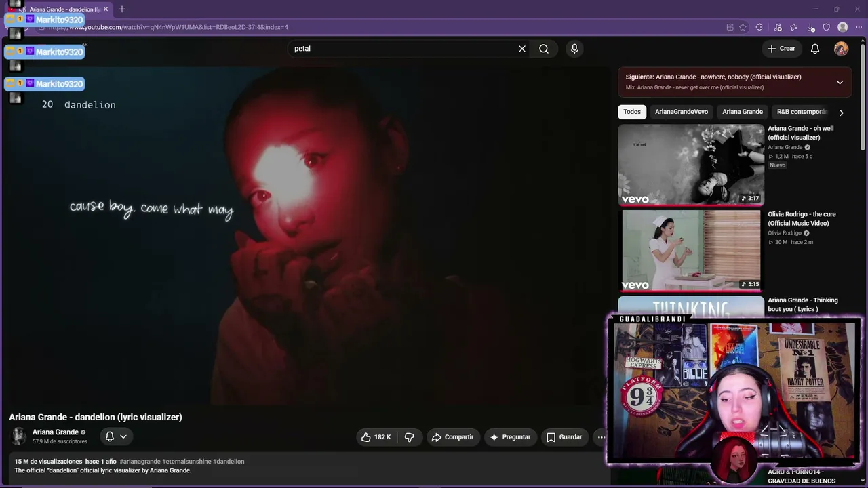Open 'Ariana Grande - oh well' video title
Screen dimensions: 868x488
[x=801, y=133]
